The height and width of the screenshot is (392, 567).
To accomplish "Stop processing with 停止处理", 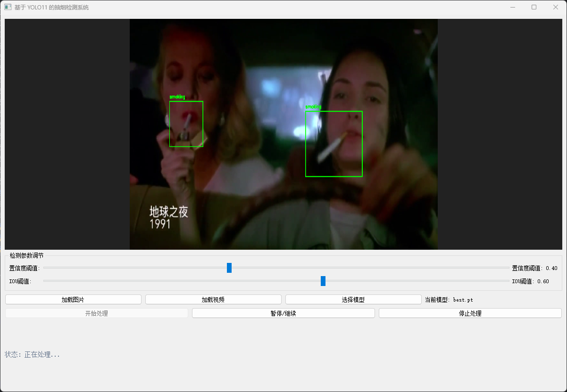I will coord(470,313).
